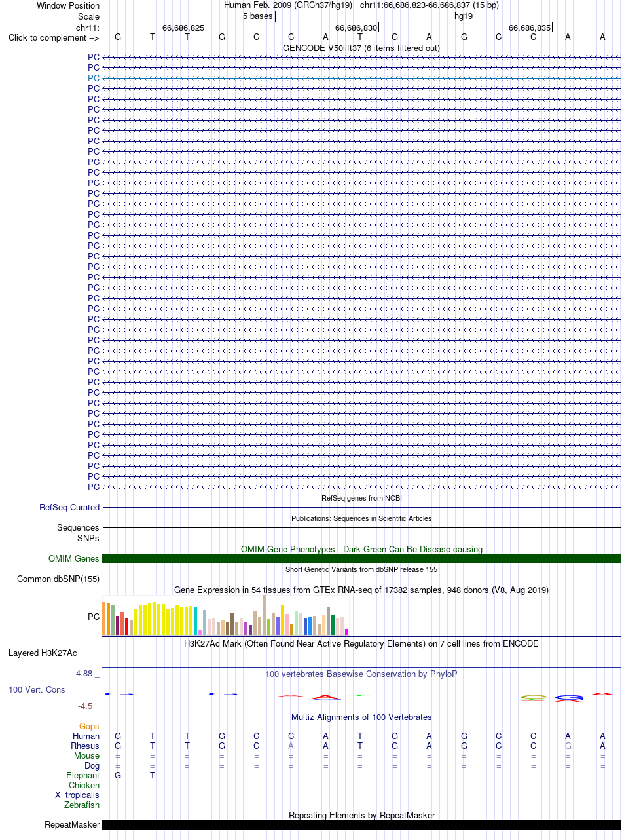Click the '5 bases' scale text
The width and height of the screenshot is (622, 840).
257,16
